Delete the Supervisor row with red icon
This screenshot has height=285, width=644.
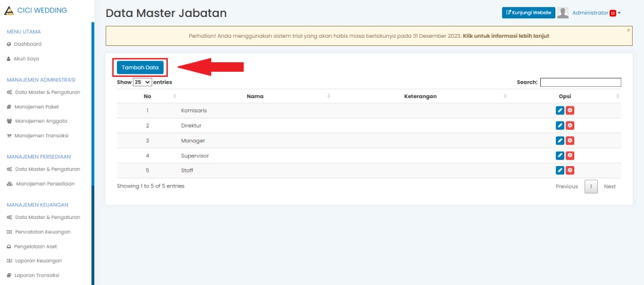tap(570, 156)
